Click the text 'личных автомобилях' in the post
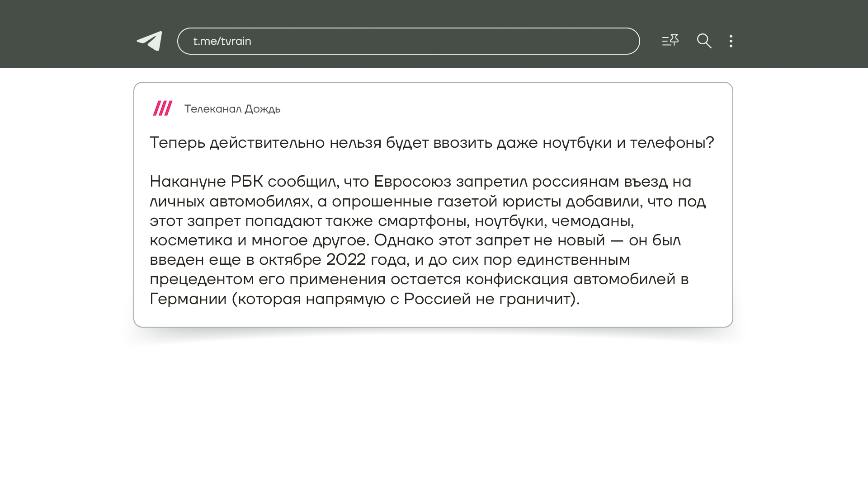This screenshot has height=488, width=868. 230,202
